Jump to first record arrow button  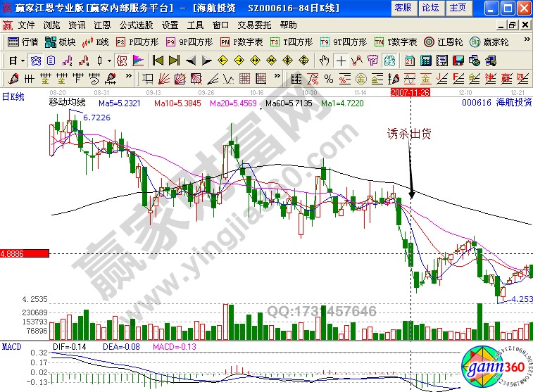pos(158,60)
